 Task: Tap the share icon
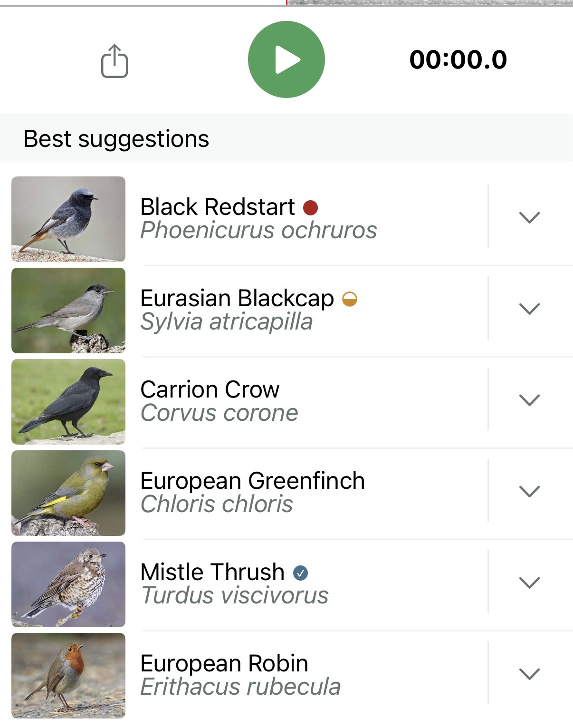115,61
